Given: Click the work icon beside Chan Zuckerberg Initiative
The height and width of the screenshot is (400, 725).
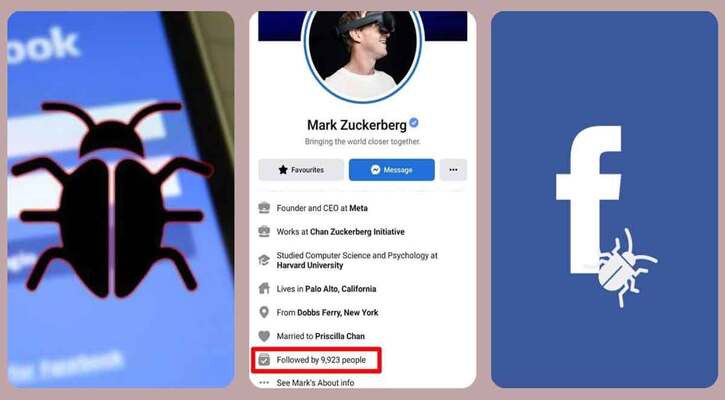Looking at the screenshot, I should (264, 232).
